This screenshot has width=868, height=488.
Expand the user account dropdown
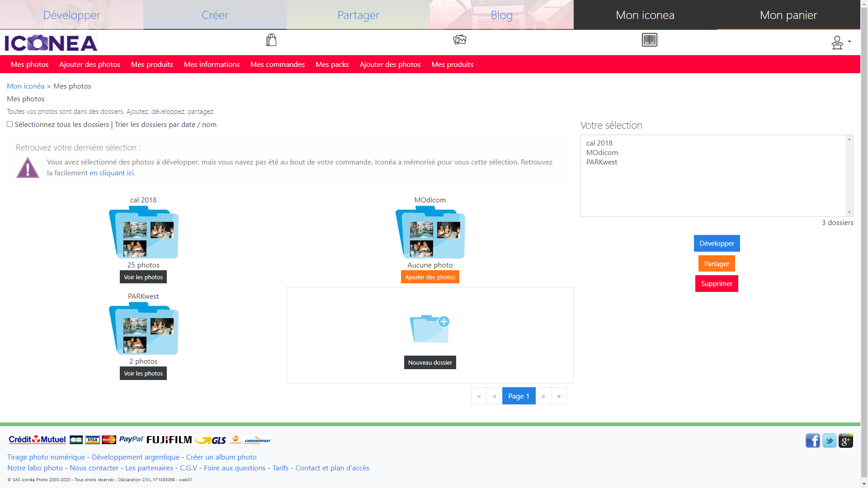[841, 42]
